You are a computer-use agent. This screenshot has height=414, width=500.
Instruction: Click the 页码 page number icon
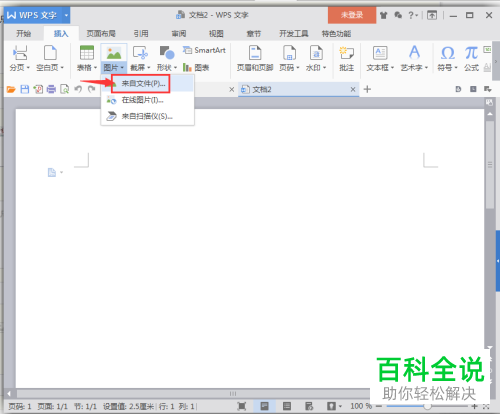click(289, 53)
